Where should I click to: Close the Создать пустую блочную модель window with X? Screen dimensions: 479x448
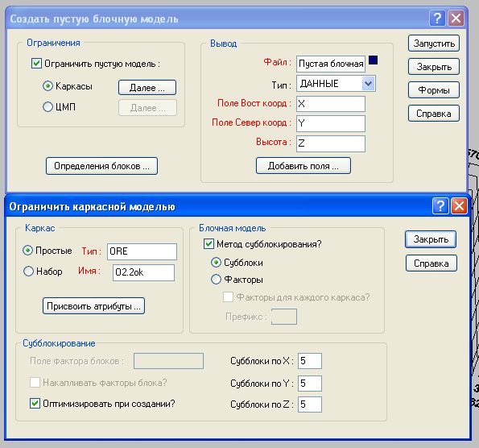pyautogui.click(x=456, y=19)
